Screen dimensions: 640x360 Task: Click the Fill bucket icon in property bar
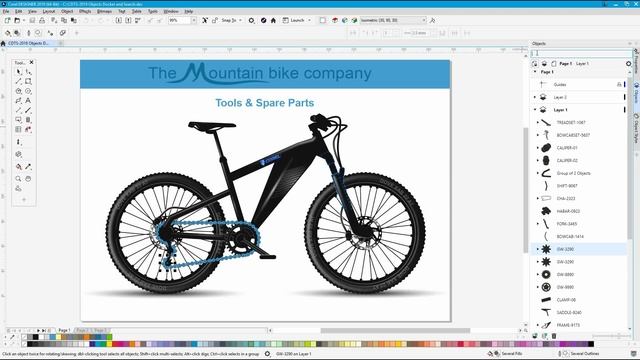(x=8, y=33)
